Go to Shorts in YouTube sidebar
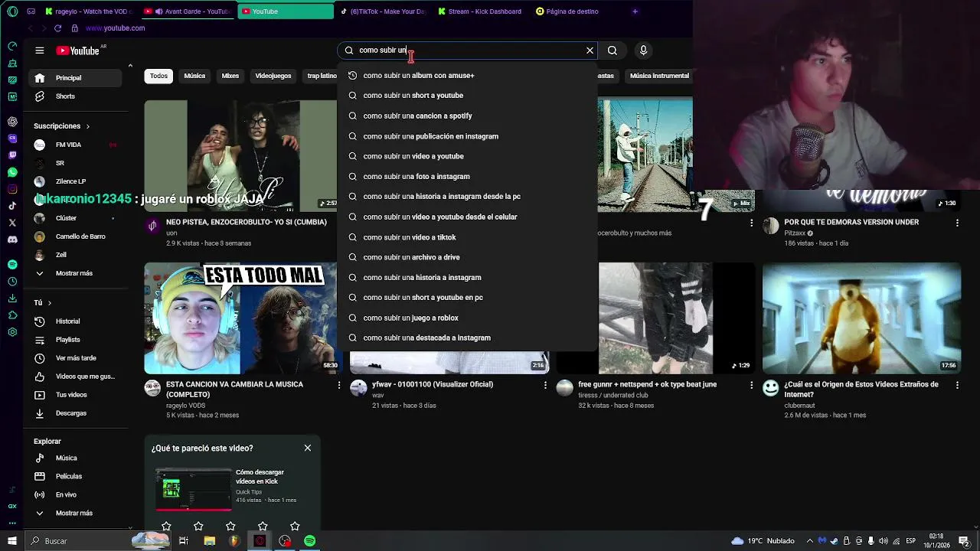 (x=74, y=96)
